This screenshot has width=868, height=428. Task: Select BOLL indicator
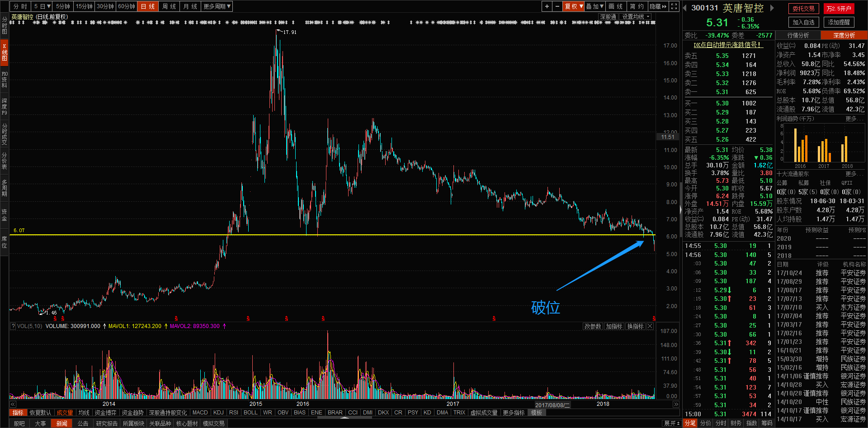250,413
